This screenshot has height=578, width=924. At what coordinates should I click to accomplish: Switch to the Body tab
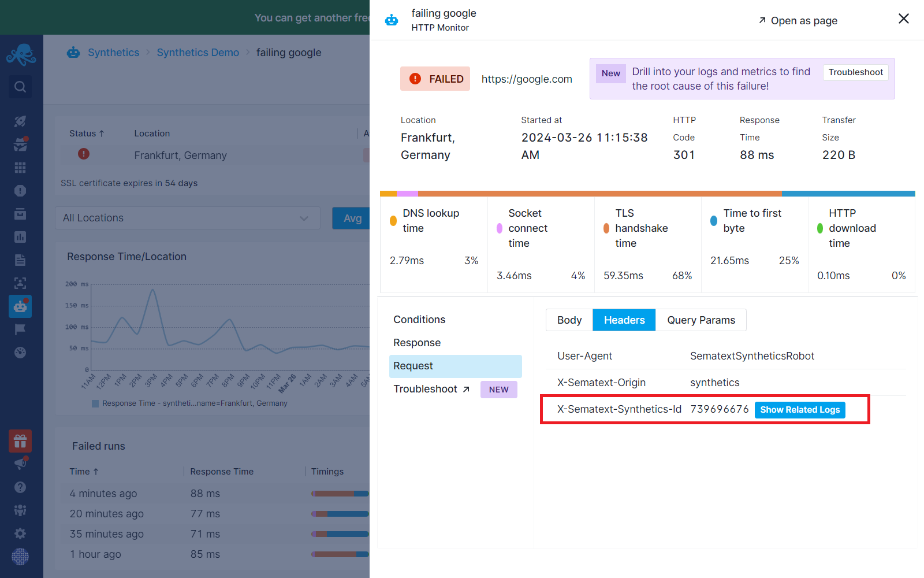pyautogui.click(x=569, y=320)
